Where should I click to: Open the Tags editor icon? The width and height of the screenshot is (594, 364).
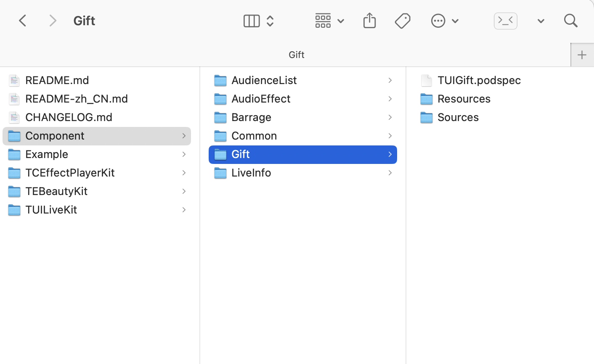coord(403,21)
